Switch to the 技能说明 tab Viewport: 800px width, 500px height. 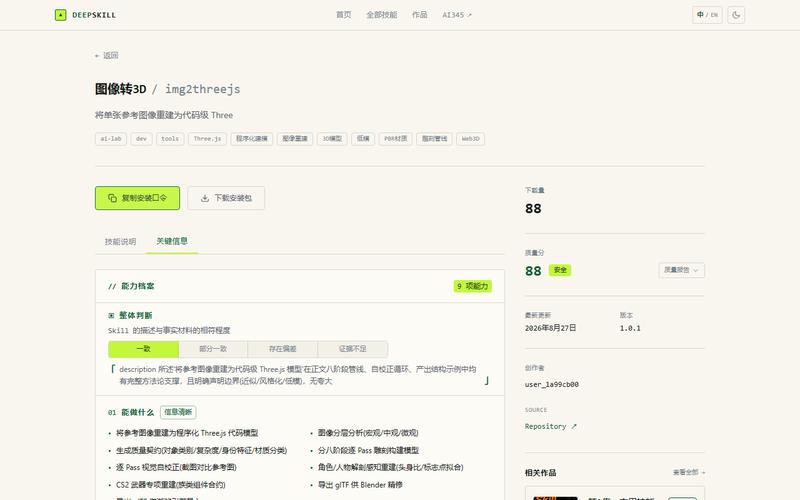120,241
